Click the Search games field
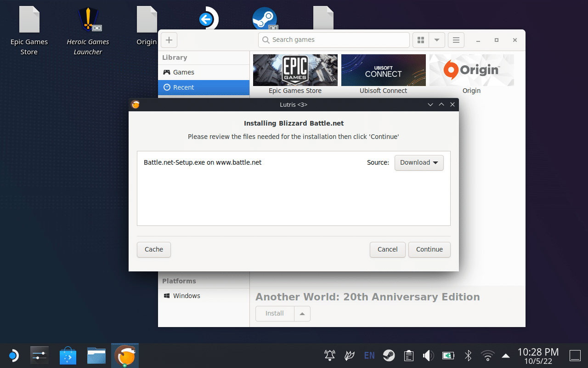 coord(334,40)
